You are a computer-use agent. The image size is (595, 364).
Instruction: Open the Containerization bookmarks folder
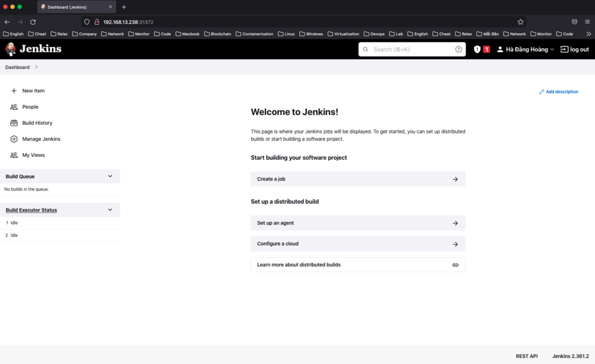coord(255,34)
